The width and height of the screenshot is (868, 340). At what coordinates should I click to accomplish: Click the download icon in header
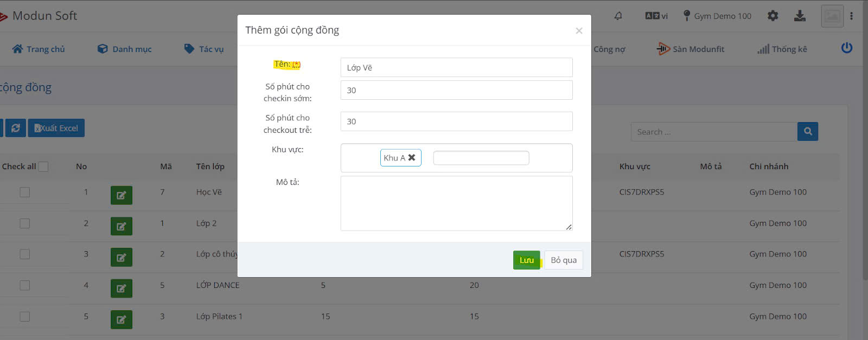(x=800, y=16)
